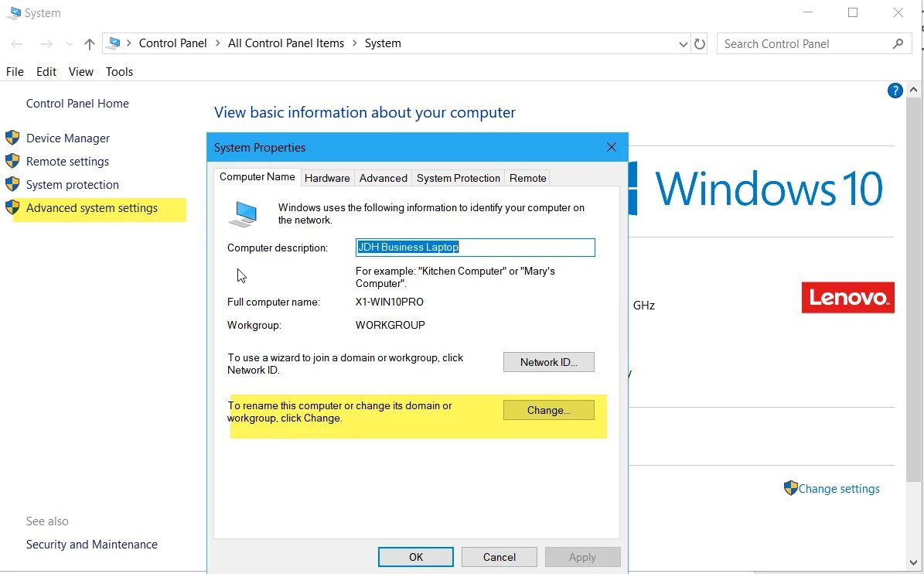The height and width of the screenshot is (574, 924).
Task: Click the refresh icon next to address bar
Action: pyautogui.click(x=700, y=43)
